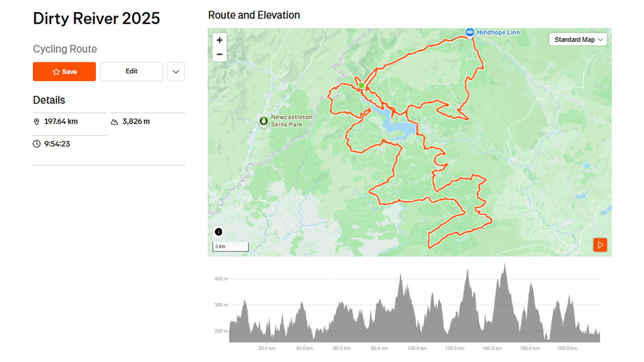The width and height of the screenshot is (644, 362).
Task: Click the 5 km map scale bar
Action: [231, 247]
